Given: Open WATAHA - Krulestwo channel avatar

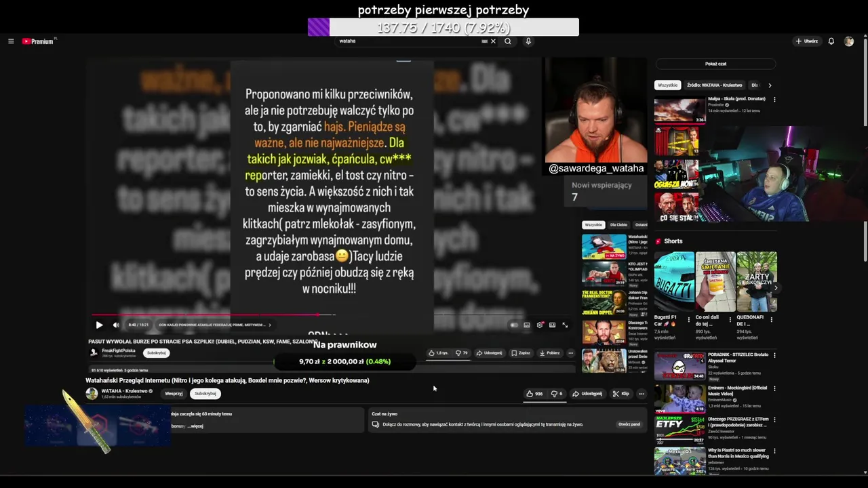Looking at the screenshot, I should point(92,394).
